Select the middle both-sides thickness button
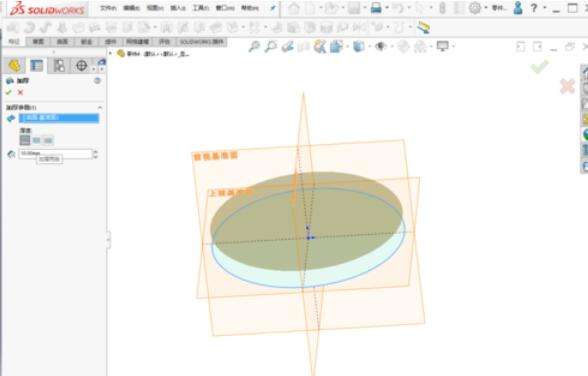The height and width of the screenshot is (376, 588). 36,140
